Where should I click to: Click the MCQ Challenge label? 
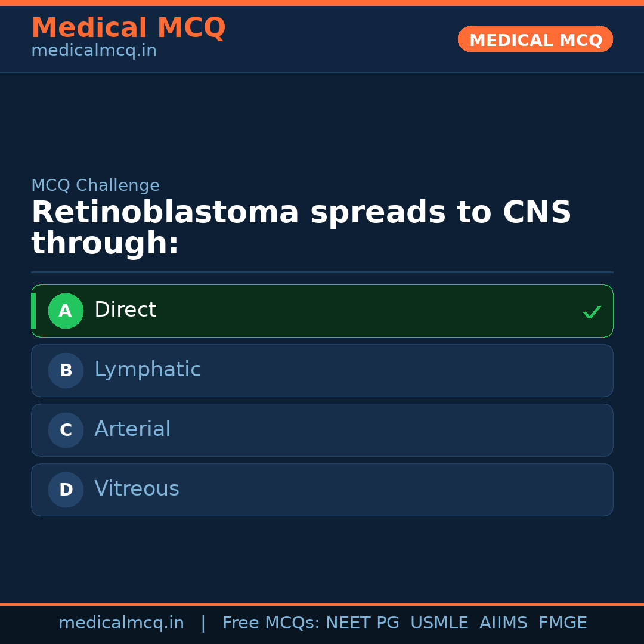tap(95, 185)
